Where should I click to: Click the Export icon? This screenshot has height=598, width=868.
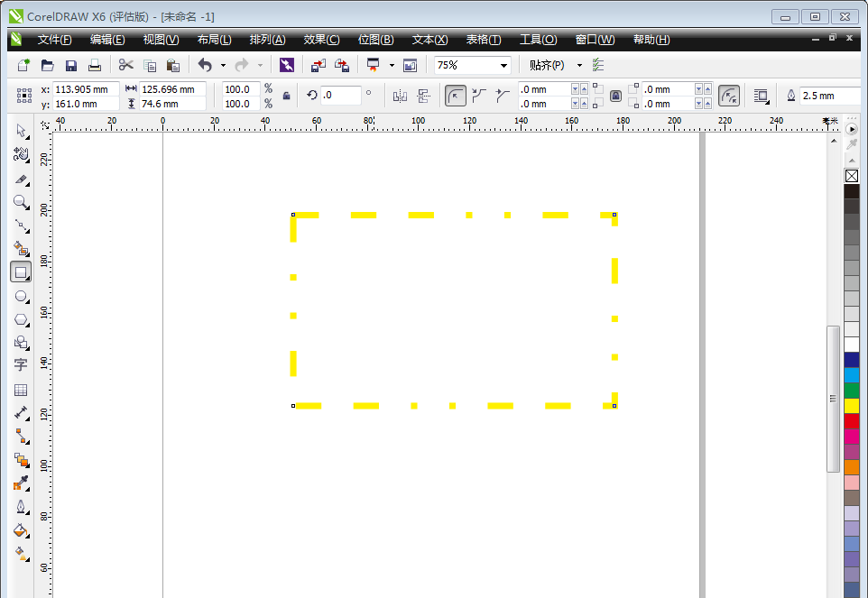pos(342,65)
